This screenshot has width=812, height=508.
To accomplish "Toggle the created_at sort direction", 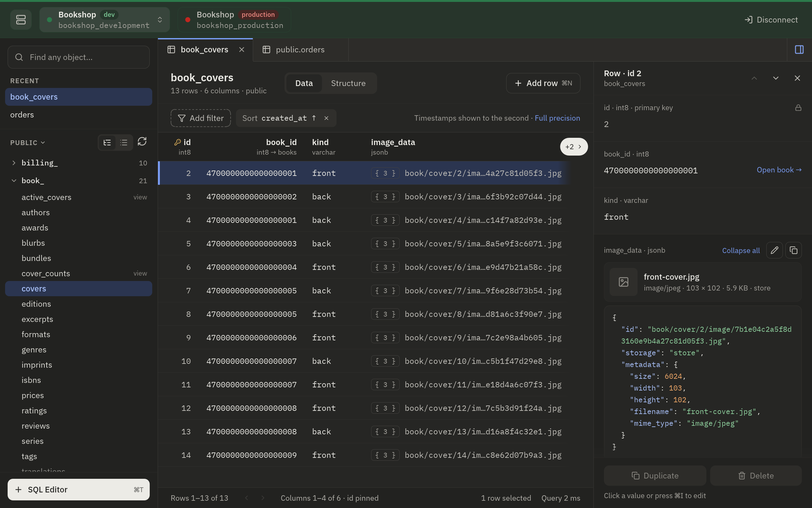I will tap(314, 118).
